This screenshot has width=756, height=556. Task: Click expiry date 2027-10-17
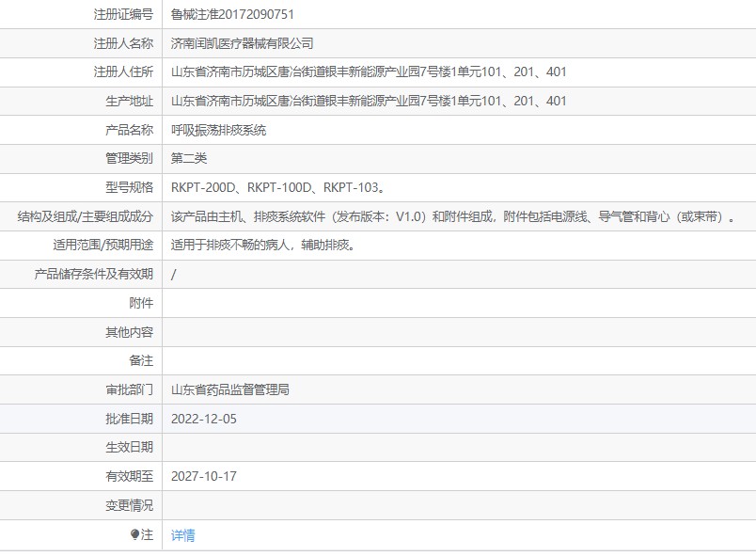click(x=204, y=476)
